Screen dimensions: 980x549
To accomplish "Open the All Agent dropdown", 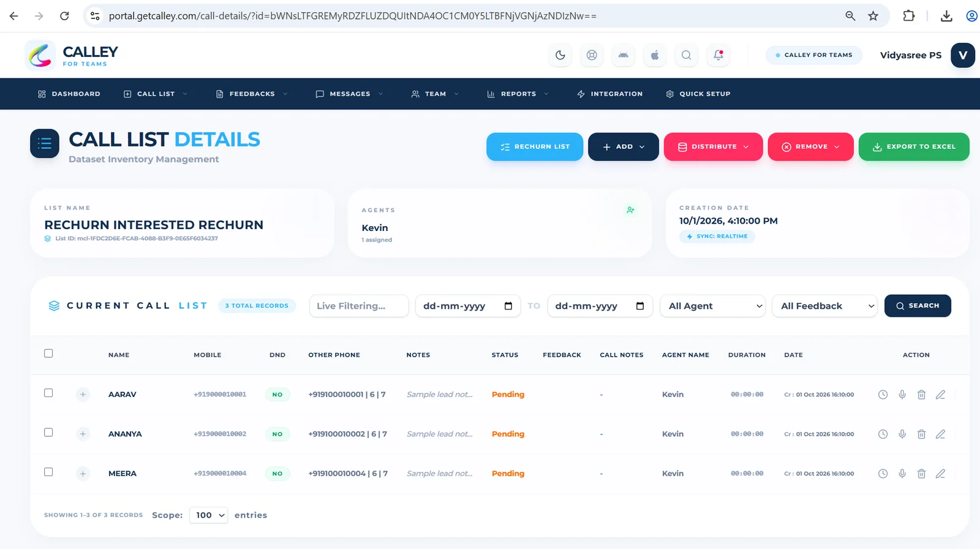I will pos(713,306).
